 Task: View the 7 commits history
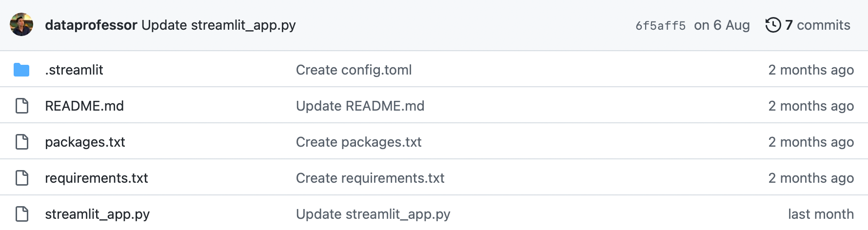click(x=817, y=25)
